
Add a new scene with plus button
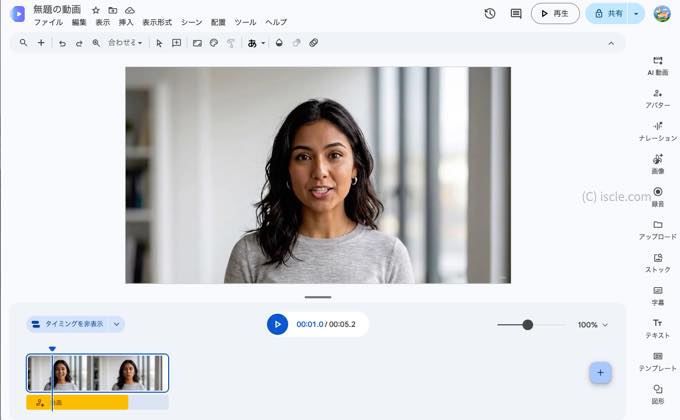tap(600, 373)
